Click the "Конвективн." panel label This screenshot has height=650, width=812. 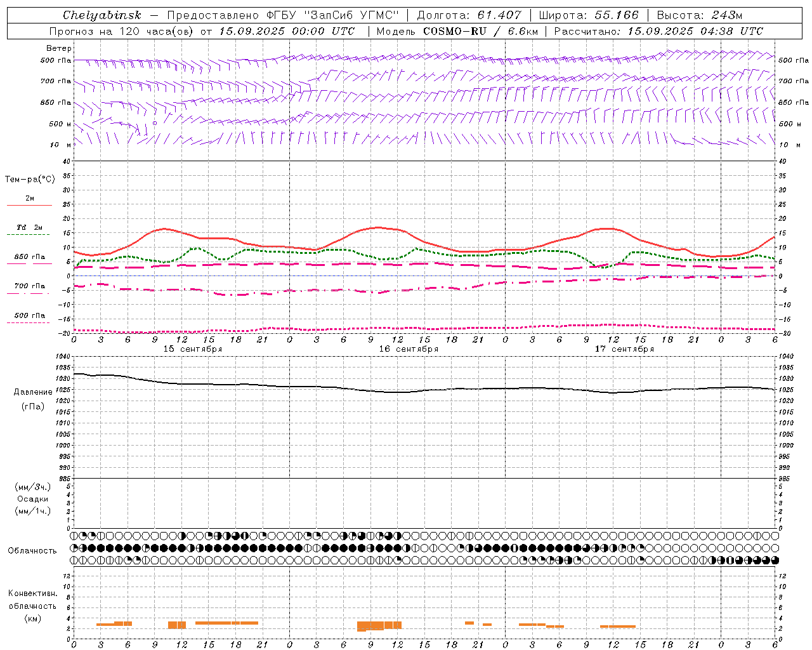tap(33, 594)
